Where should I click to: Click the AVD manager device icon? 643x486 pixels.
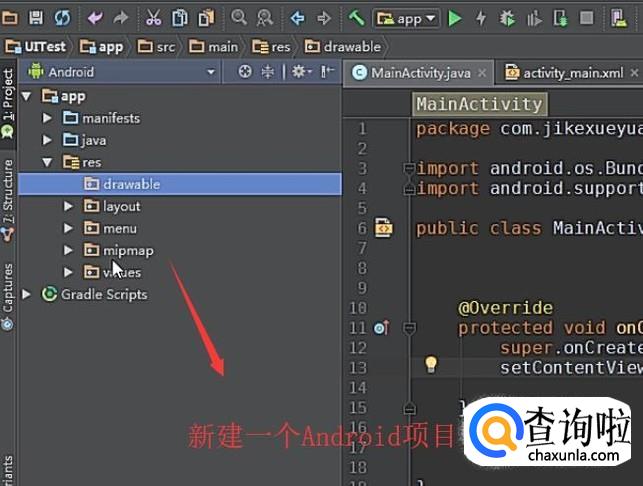tap(619, 18)
